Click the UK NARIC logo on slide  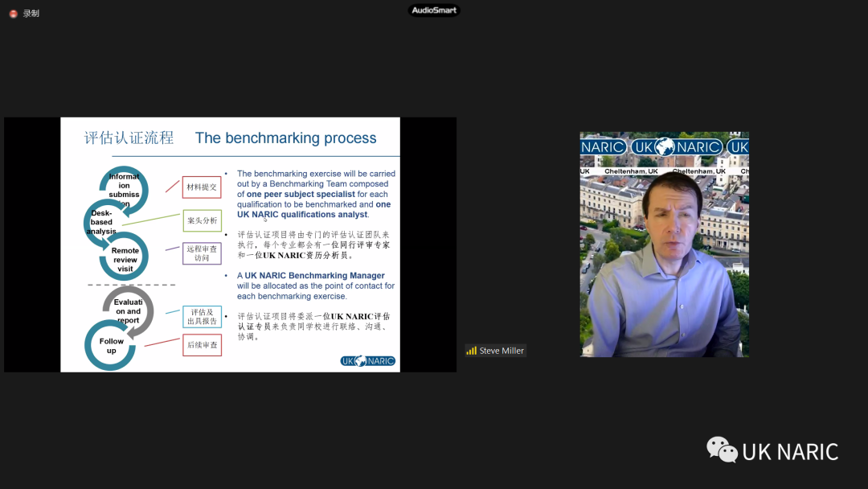[x=367, y=361]
